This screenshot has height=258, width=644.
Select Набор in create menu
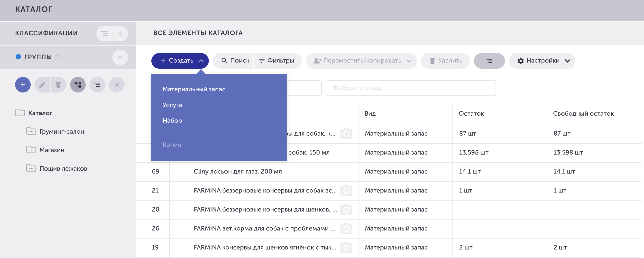[x=172, y=120]
